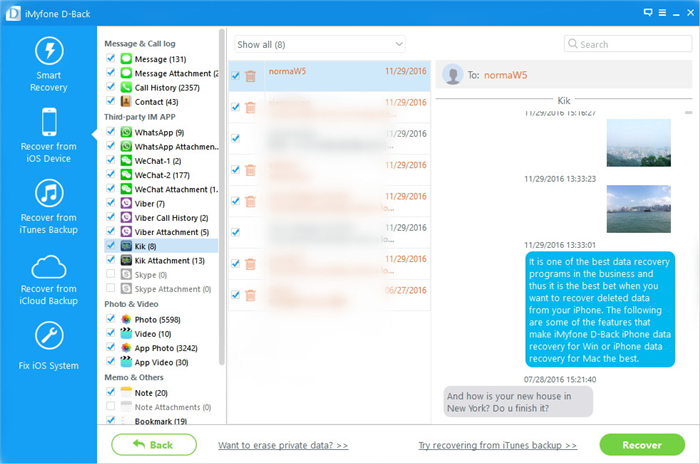Click the 'Photo & Video' heading

click(131, 304)
